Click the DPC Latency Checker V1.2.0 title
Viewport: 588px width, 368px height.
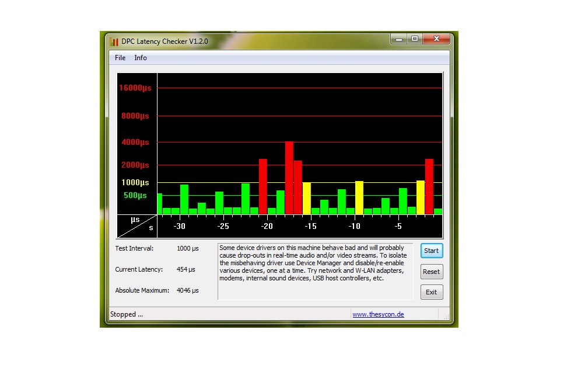(x=164, y=41)
